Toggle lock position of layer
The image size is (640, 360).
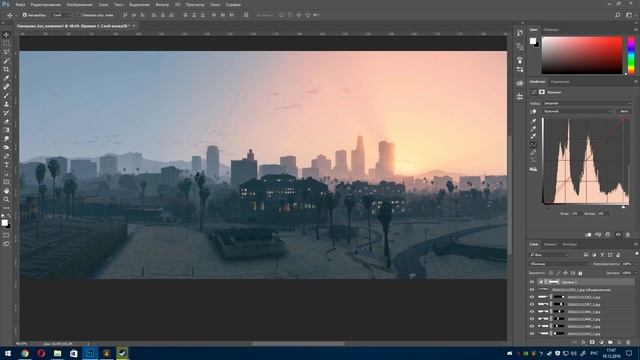pyautogui.click(x=565, y=273)
